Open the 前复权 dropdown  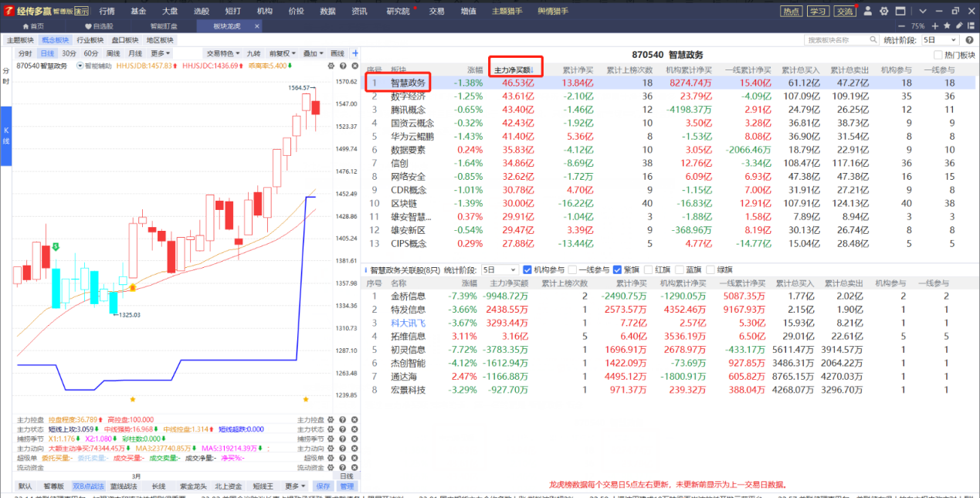283,53
